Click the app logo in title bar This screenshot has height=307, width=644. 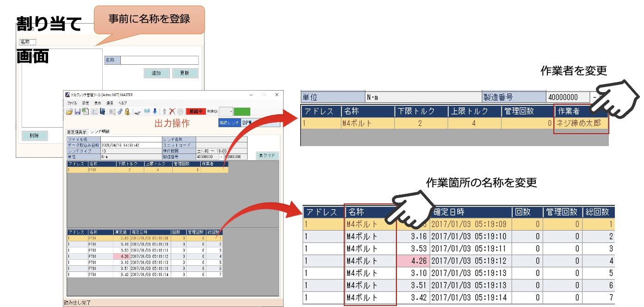[x=68, y=95]
